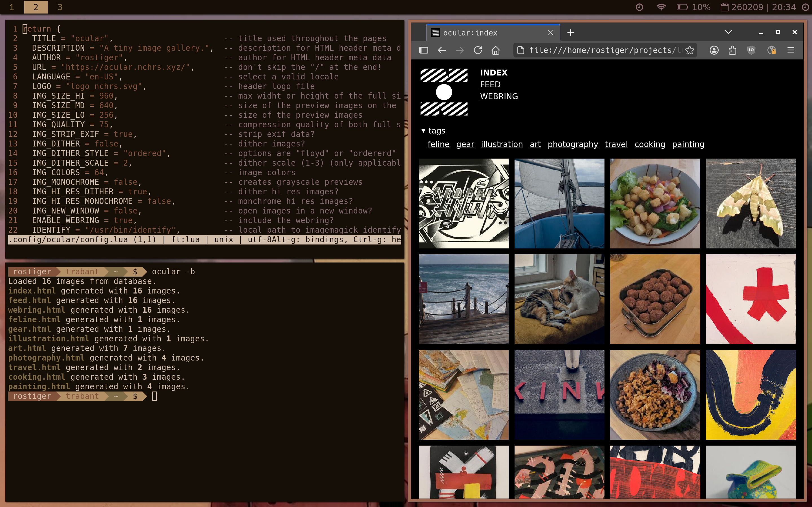This screenshot has height=507, width=812.
Task: Open the list all tabs chevron
Action: point(728,32)
